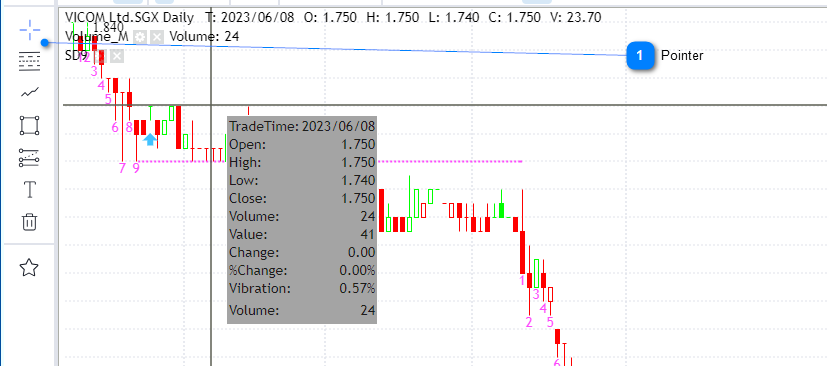This screenshot has height=366, width=827.
Task: Select the horizontal retracement lines tool
Action: click(30, 62)
